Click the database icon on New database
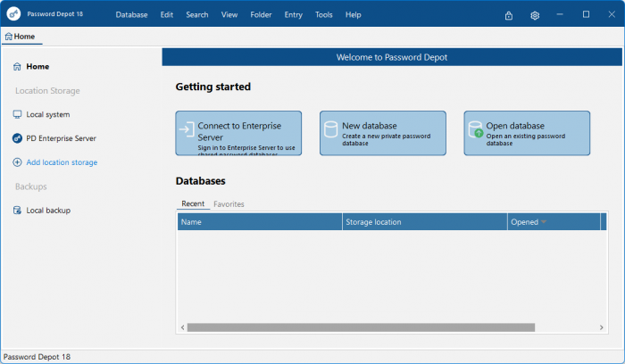Viewport: 625px width, 364px height. (x=330, y=130)
